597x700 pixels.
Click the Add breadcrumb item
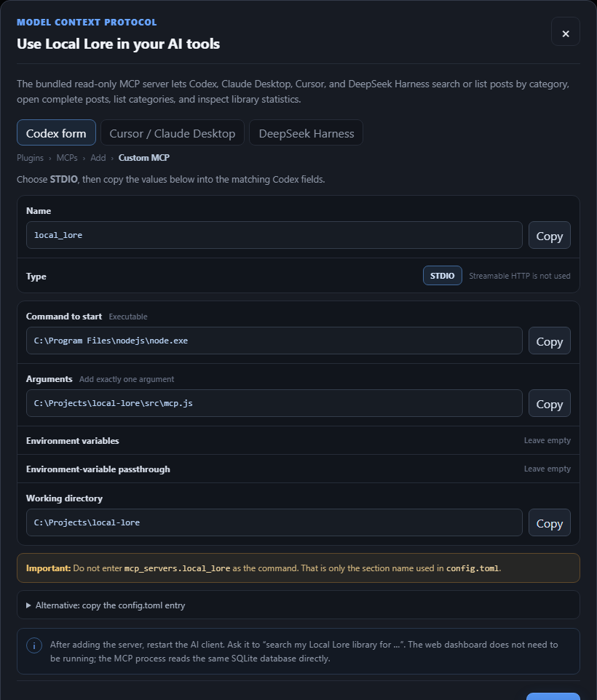[98, 158]
